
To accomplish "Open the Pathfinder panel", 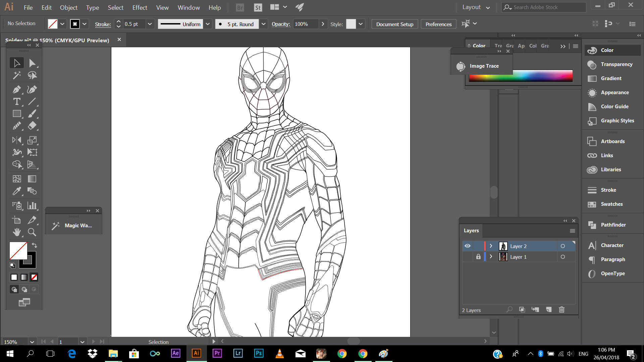I will tap(612, 225).
